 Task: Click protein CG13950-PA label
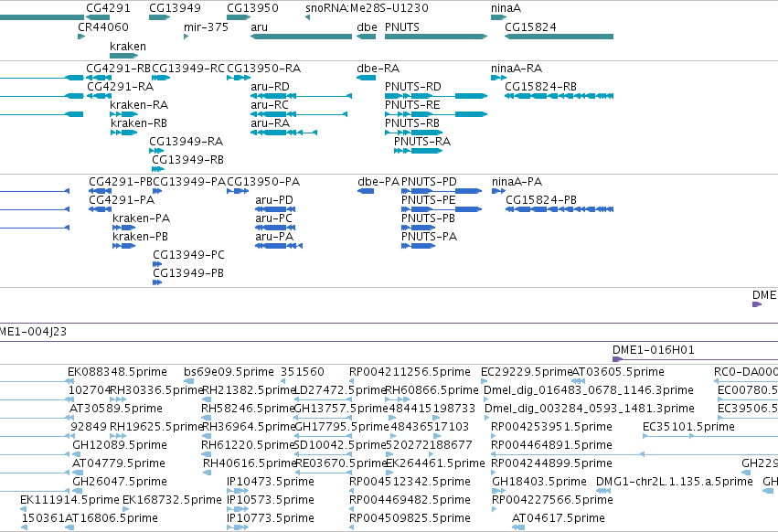(263, 182)
